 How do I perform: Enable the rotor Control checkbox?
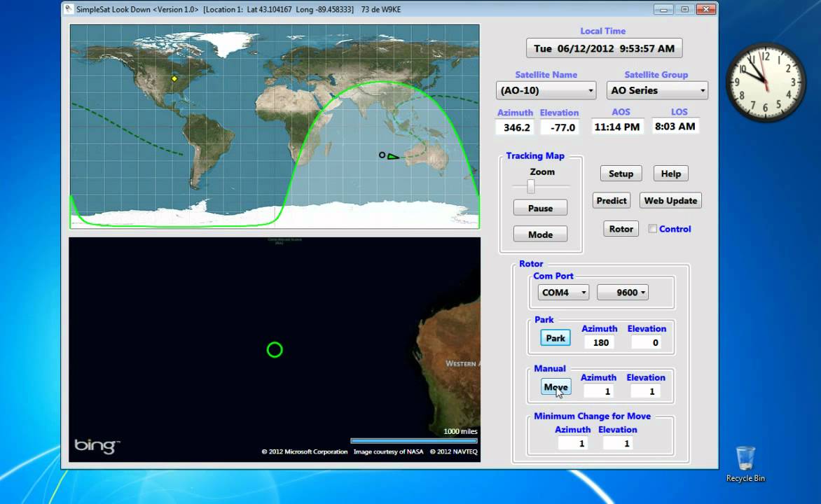click(x=652, y=229)
